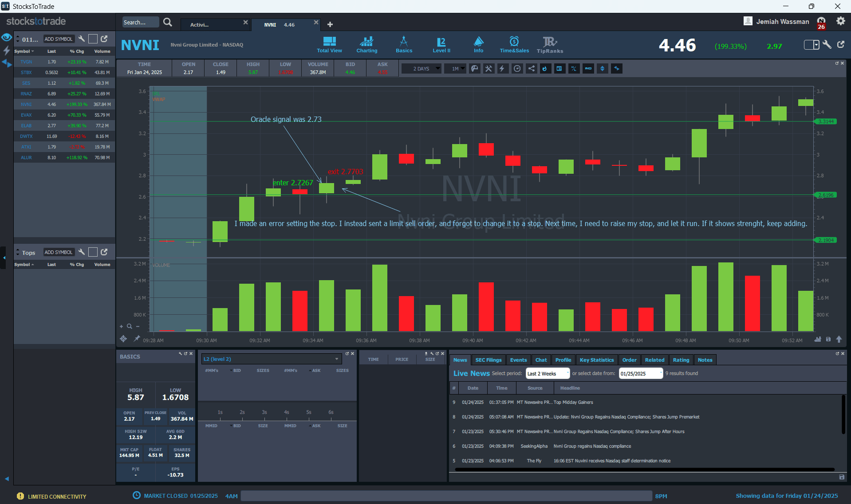Click ADD SYMBOL in Tops panel
The width and height of the screenshot is (851, 504).
59,252
